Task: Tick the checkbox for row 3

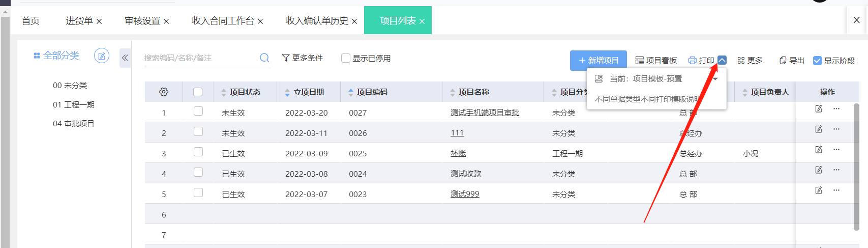Action: (198, 152)
